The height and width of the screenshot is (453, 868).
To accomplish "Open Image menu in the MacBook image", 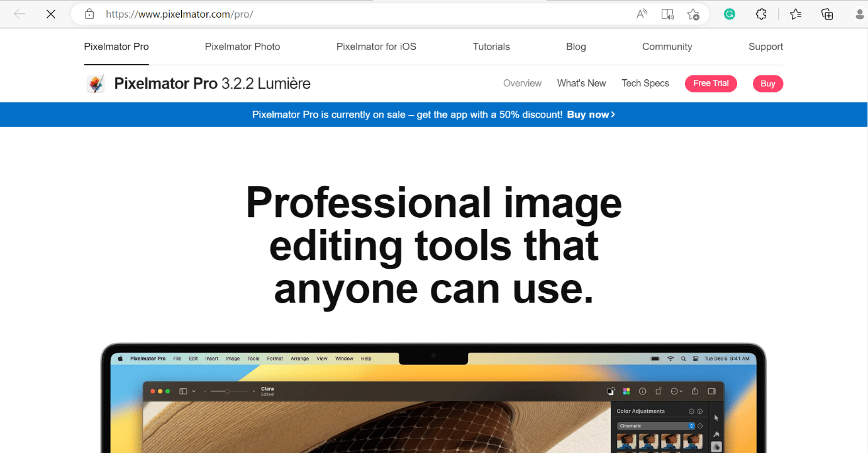I will pos(233,359).
